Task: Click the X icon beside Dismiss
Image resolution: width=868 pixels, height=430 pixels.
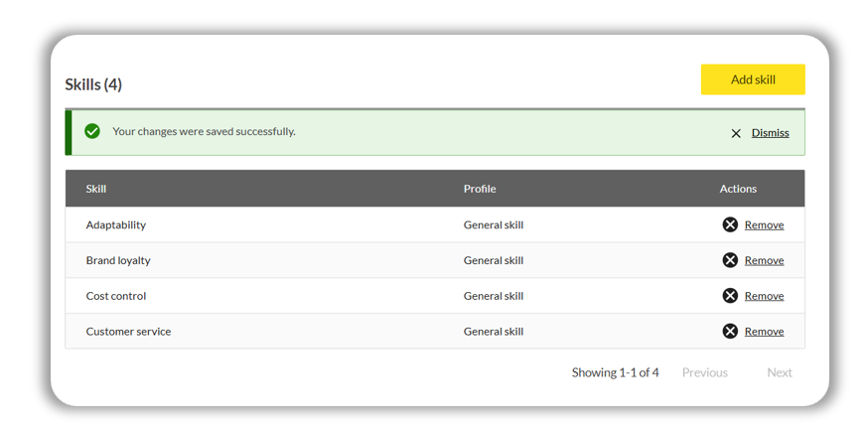Action: coord(736,133)
